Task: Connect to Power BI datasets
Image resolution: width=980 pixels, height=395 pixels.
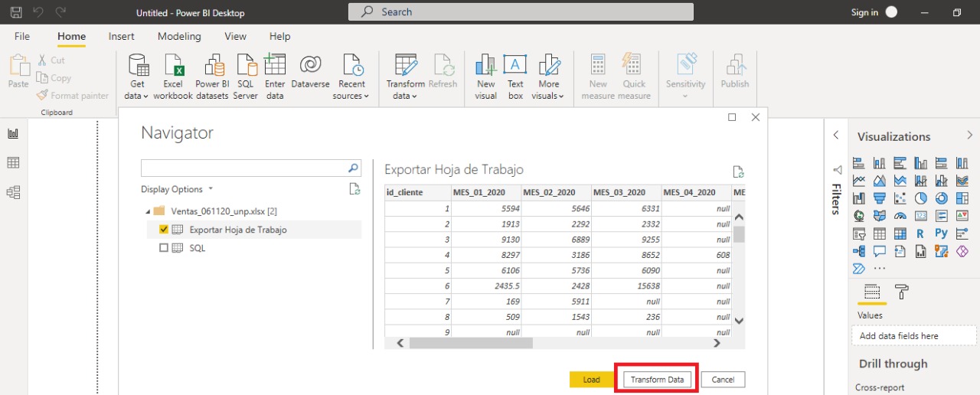Action: [x=212, y=77]
